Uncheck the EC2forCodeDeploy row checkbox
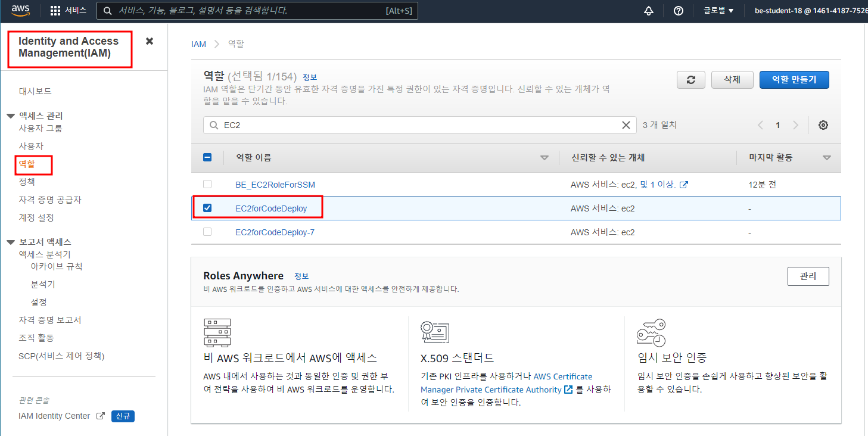Screen dimensions: 868x436 pyautogui.click(x=207, y=208)
